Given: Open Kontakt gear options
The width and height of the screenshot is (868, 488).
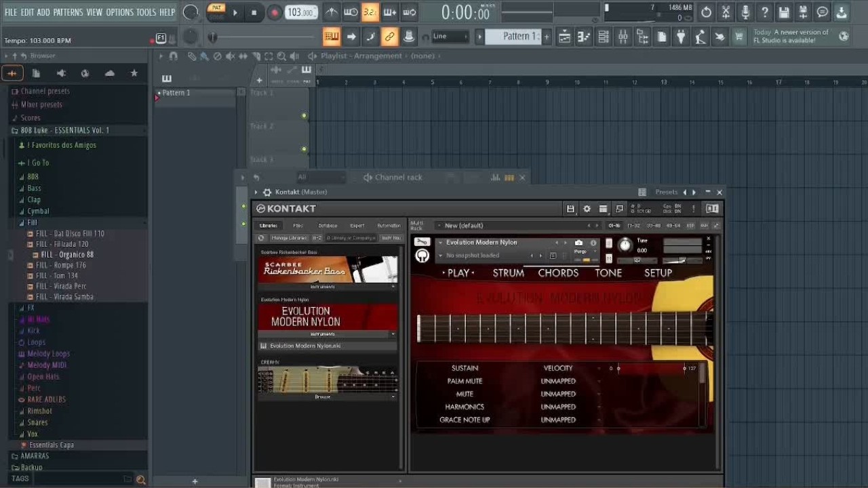Looking at the screenshot, I should [x=587, y=209].
